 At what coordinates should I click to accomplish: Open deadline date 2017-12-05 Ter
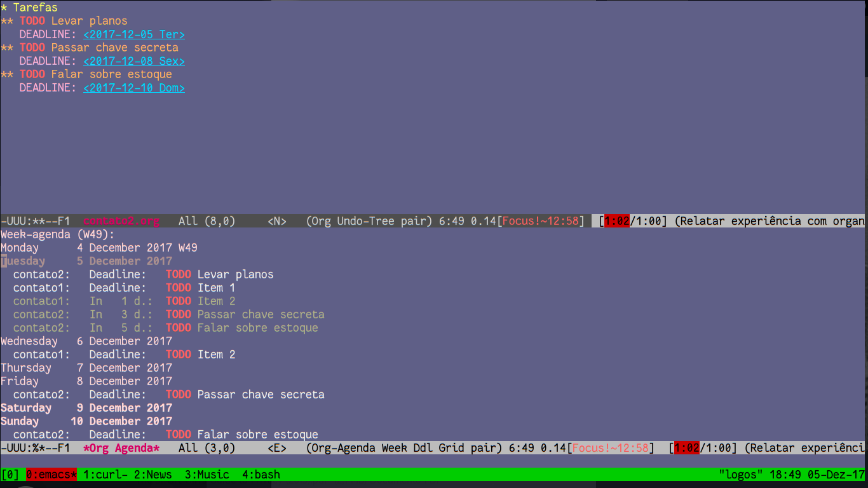coord(134,34)
